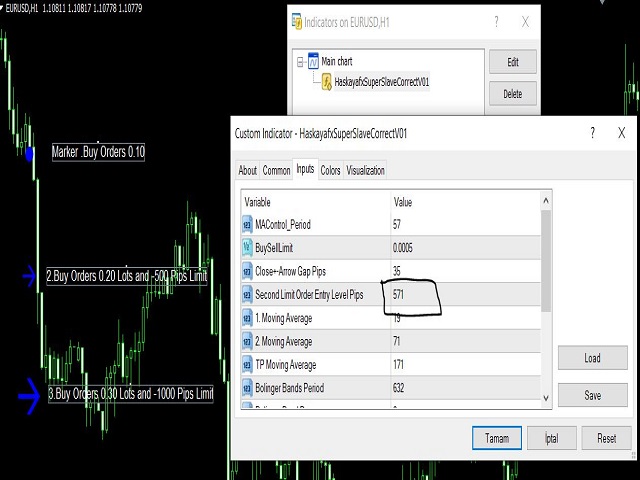Click the Bolinger Bands Period row icon
This screenshot has width=640, height=480.
247,388
